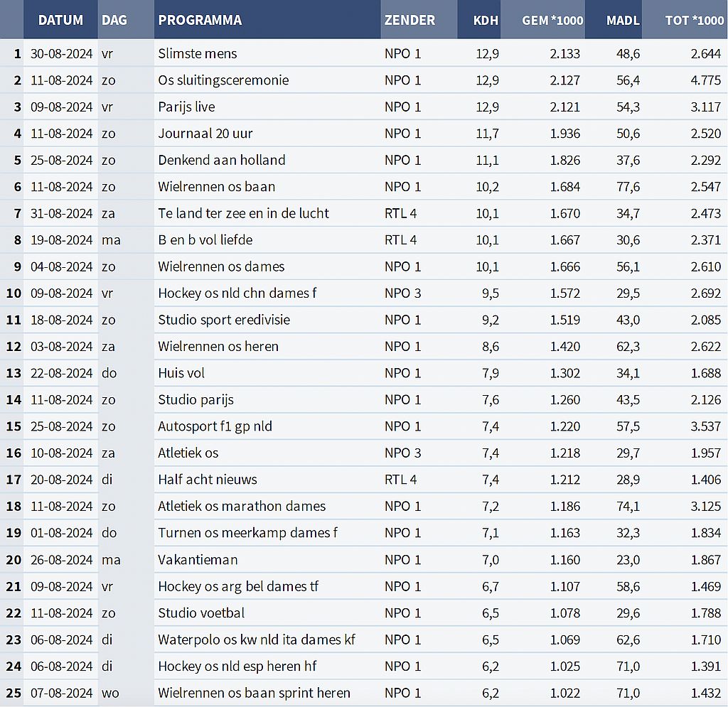Click the KDH value 11,7
Viewport: 728px width, 707px height.
(x=488, y=134)
